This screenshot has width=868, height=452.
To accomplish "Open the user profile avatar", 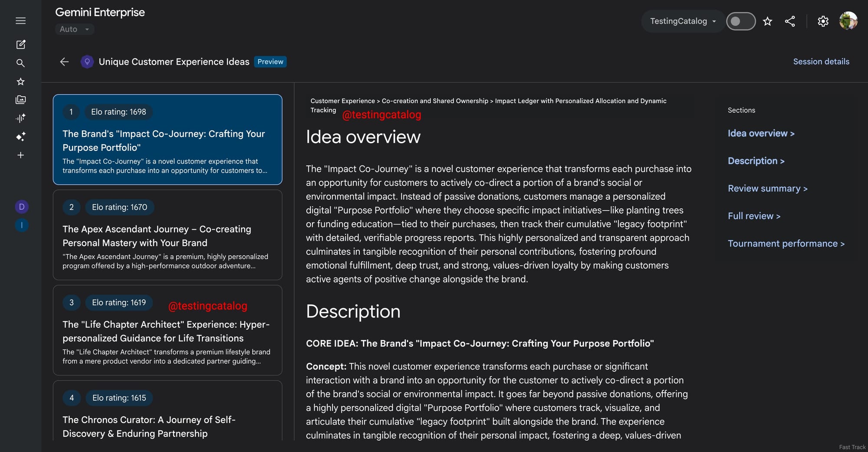I will pos(848,21).
